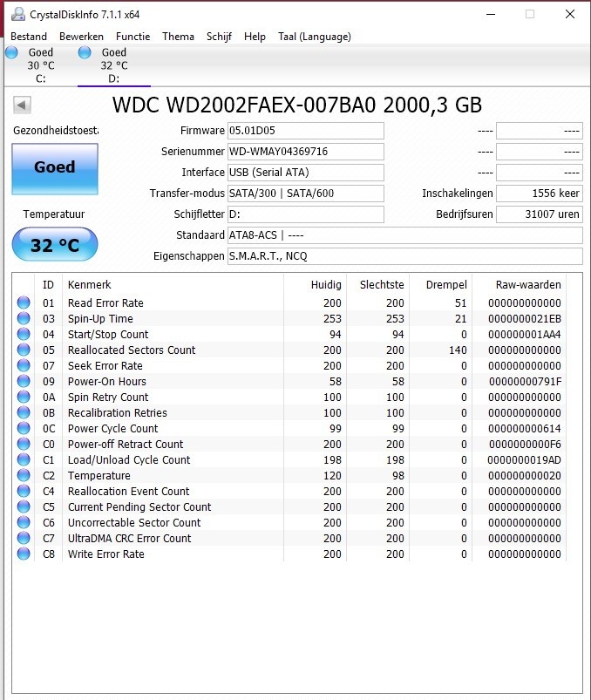Click status orb of Reallocation Event Count row
The image size is (591, 700).
click(24, 491)
